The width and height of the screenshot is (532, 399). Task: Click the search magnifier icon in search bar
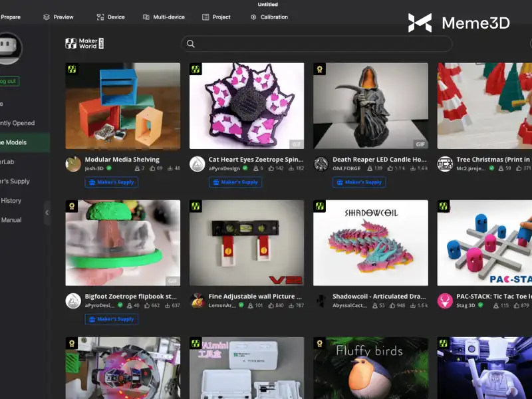[x=191, y=44]
